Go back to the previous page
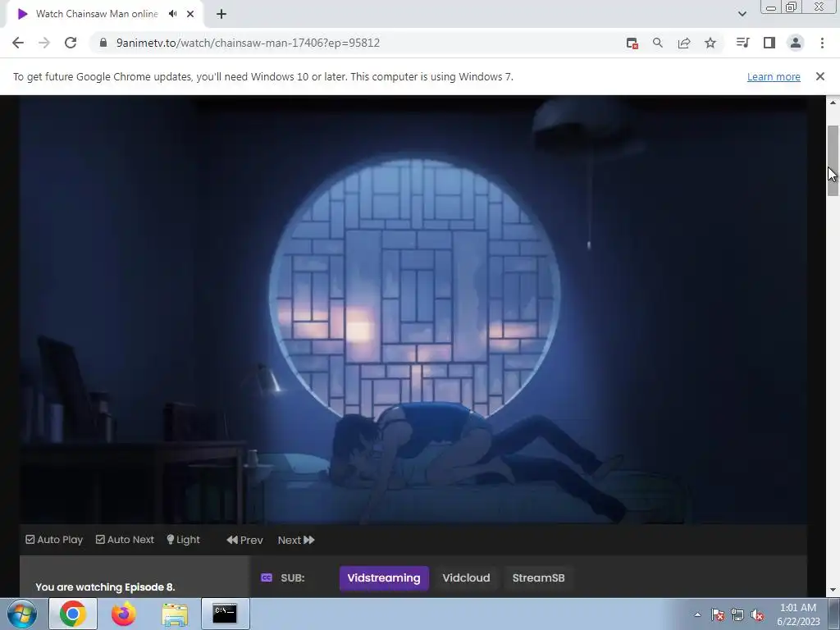Image resolution: width=840 pixels, height=630 pixels. click(x=18, y=43)
